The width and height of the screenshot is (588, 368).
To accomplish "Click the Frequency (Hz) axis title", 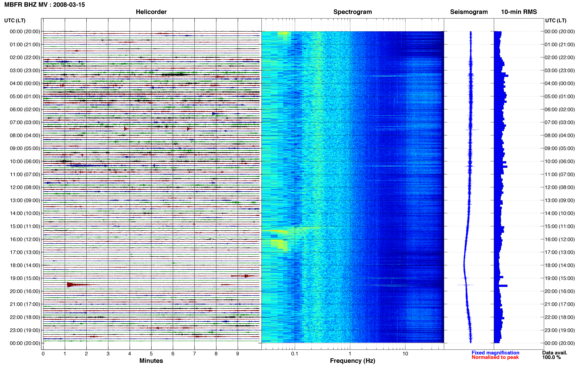I will click(x=352, y=361).
